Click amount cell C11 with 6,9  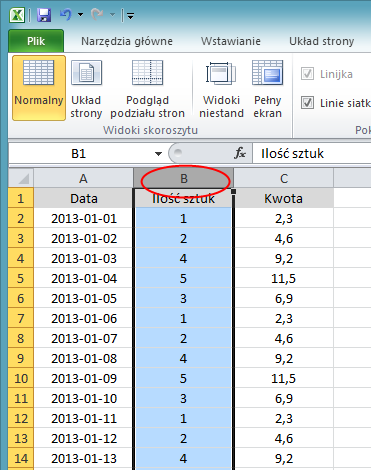click(284, 398)
